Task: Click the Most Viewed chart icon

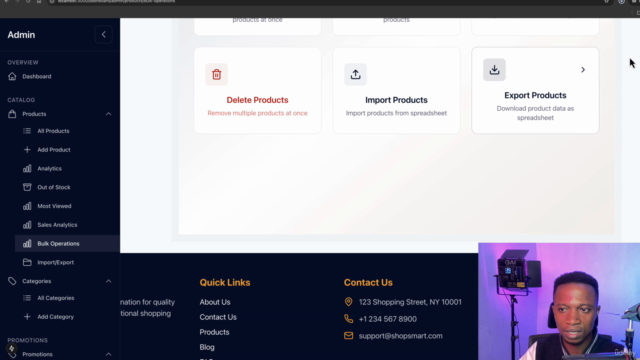Action: click(27, 206)
